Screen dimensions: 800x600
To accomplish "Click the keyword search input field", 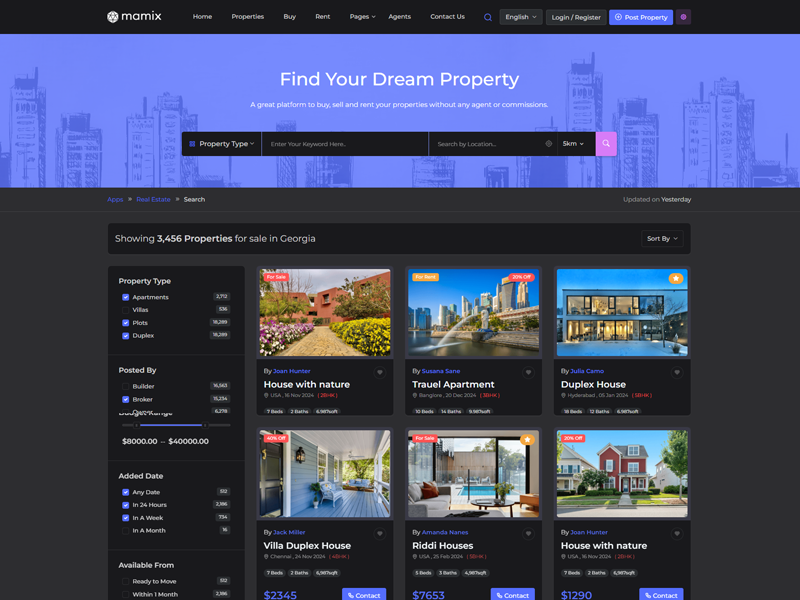I will pos(345,144).
